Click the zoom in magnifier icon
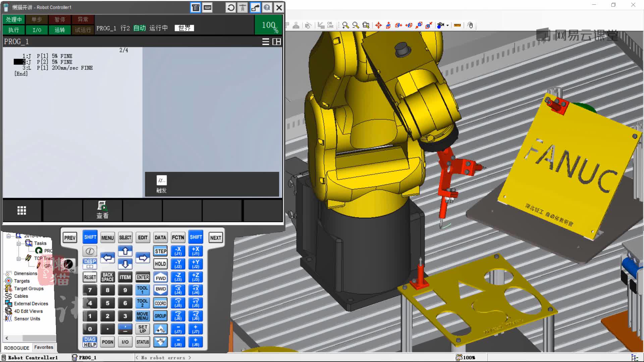Image resolution: width=644 pixels, height=362 pixels. (x=345, y=25)
